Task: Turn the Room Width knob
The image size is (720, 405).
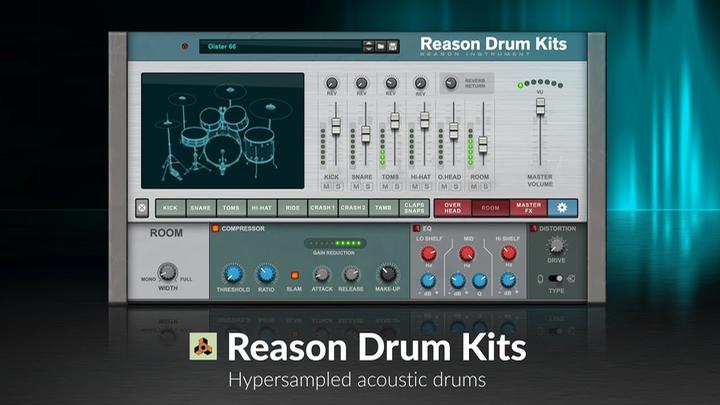Action: point(168,273)
